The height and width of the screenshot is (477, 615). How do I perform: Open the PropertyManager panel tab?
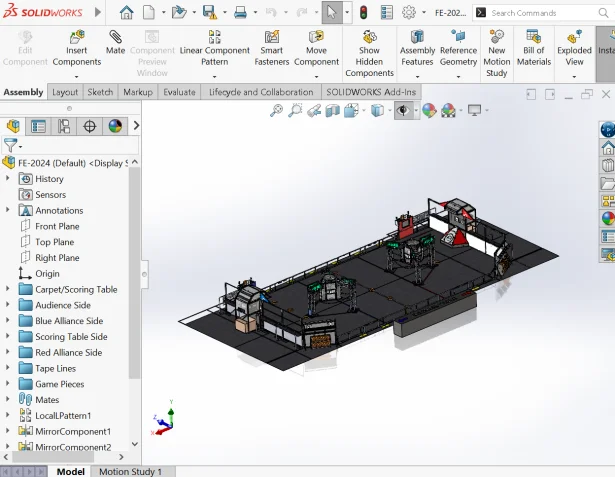click(x=38, y=126)
